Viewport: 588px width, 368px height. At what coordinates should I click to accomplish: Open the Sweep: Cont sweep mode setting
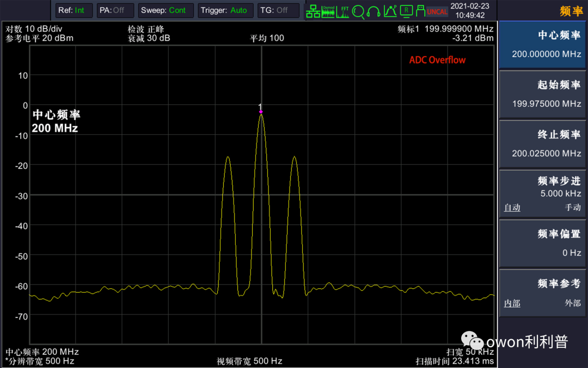[166, 10]
